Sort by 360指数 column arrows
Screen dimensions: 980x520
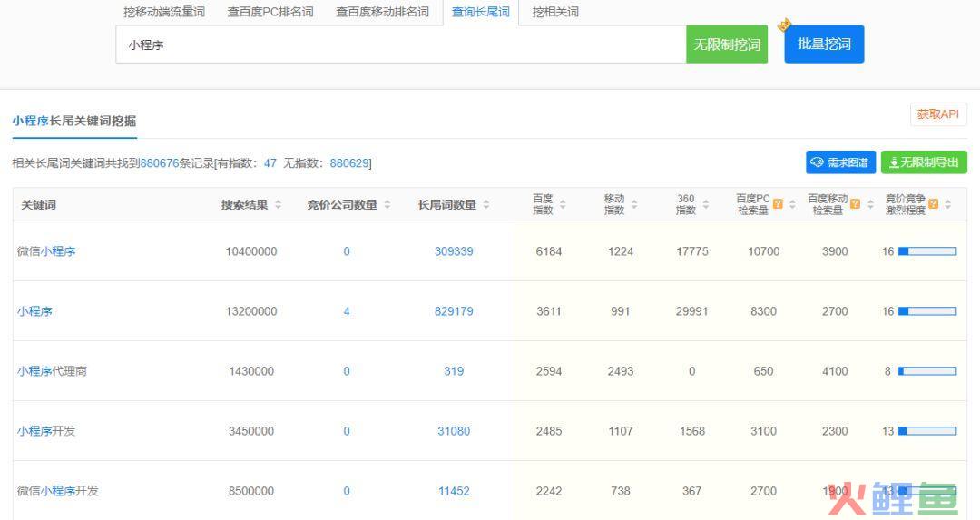pos(706,204)
